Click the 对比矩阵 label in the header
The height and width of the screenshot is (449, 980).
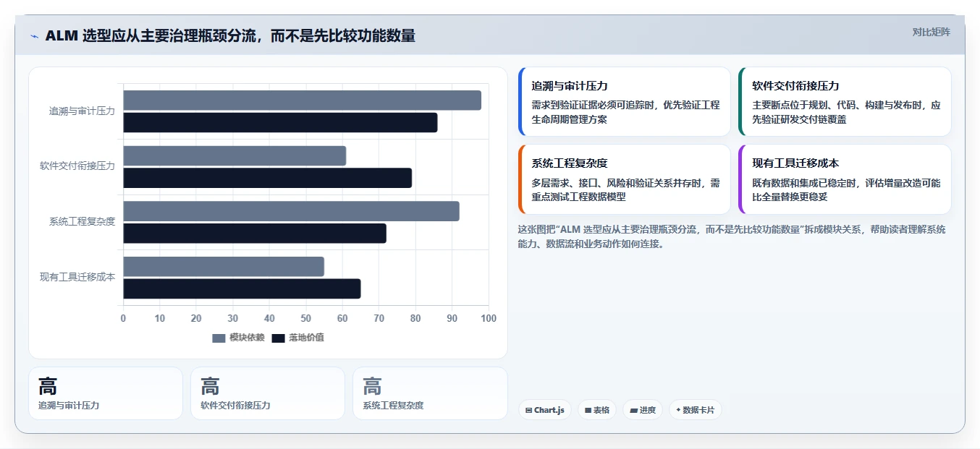click(x=931, y=32)
